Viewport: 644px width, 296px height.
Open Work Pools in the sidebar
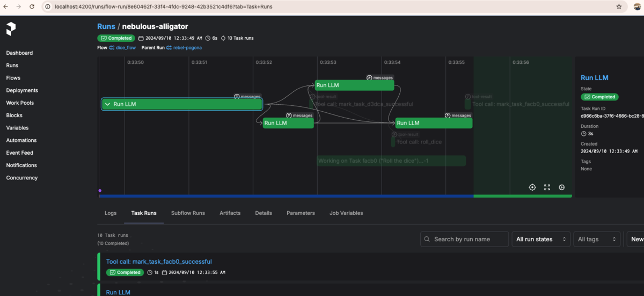click(x=20, y=103)
